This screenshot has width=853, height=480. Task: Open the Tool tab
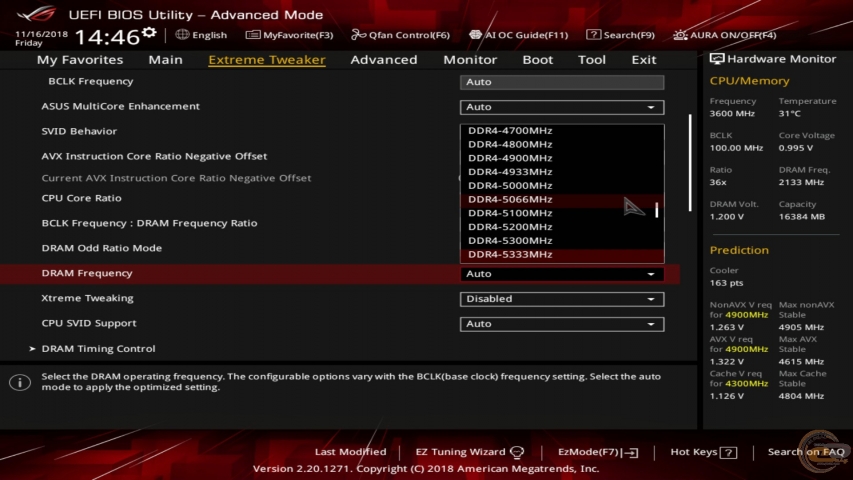tap(591, 60)
